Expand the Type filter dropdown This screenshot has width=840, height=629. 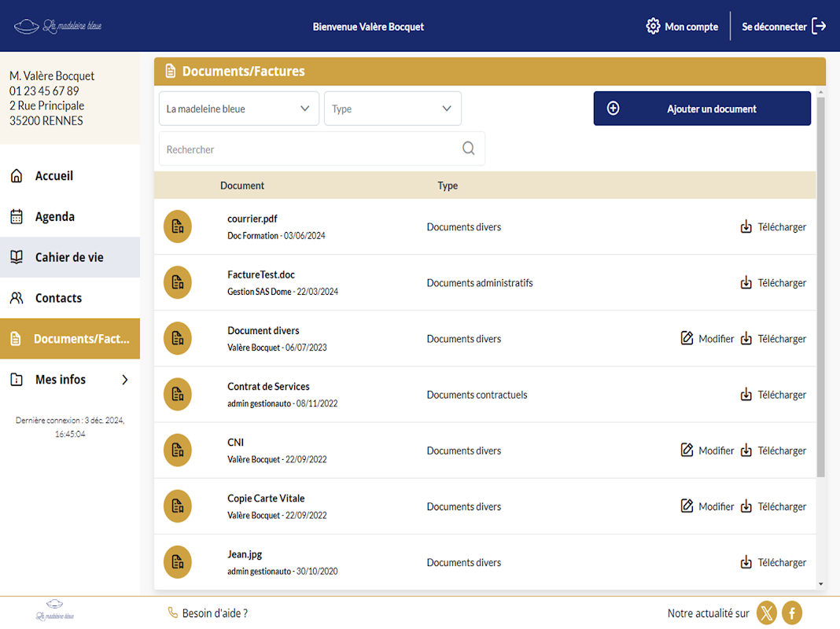tap(392, 109)
